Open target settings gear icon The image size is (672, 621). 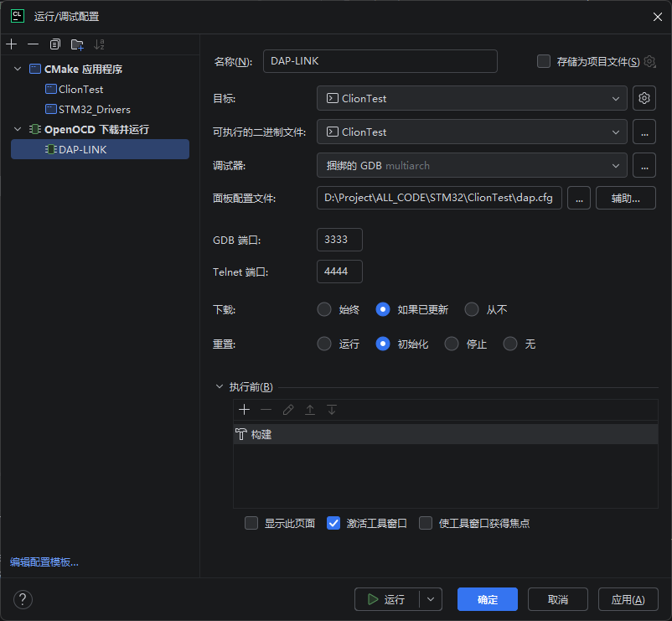click(x=644, y=98)
